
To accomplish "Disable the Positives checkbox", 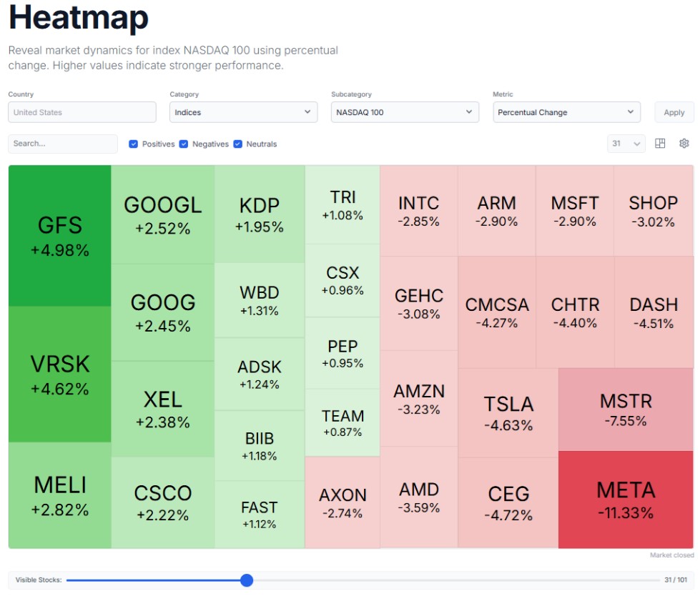I will coord(133,144).
